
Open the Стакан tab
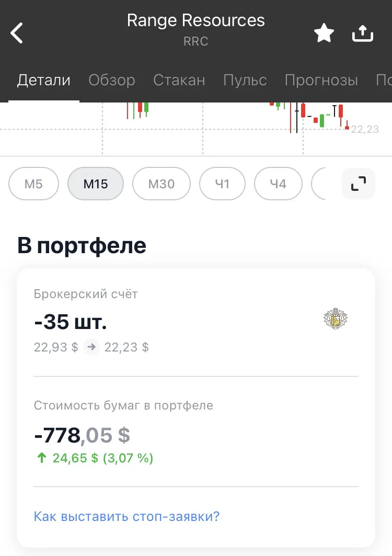point(179,80)
